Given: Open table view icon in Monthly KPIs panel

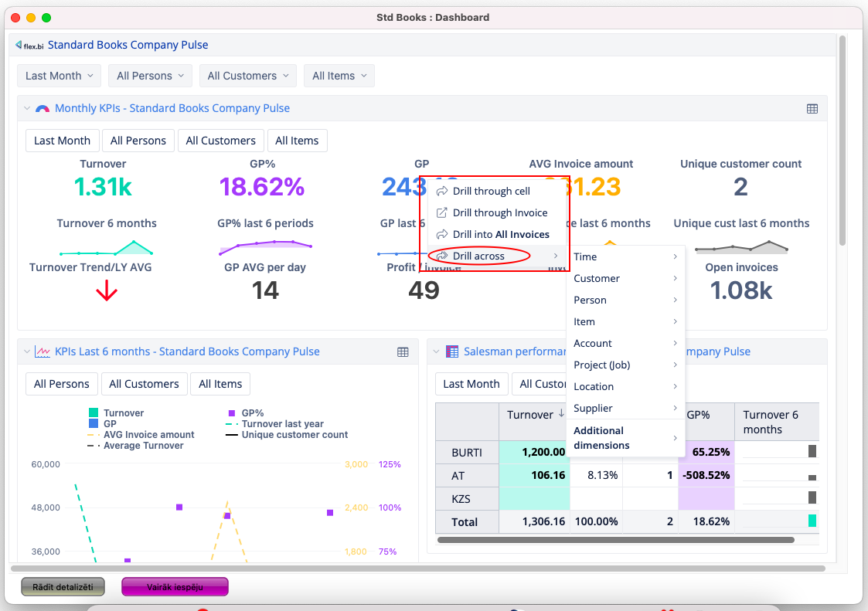Looking at the screenshot, I should pos(812,109).
